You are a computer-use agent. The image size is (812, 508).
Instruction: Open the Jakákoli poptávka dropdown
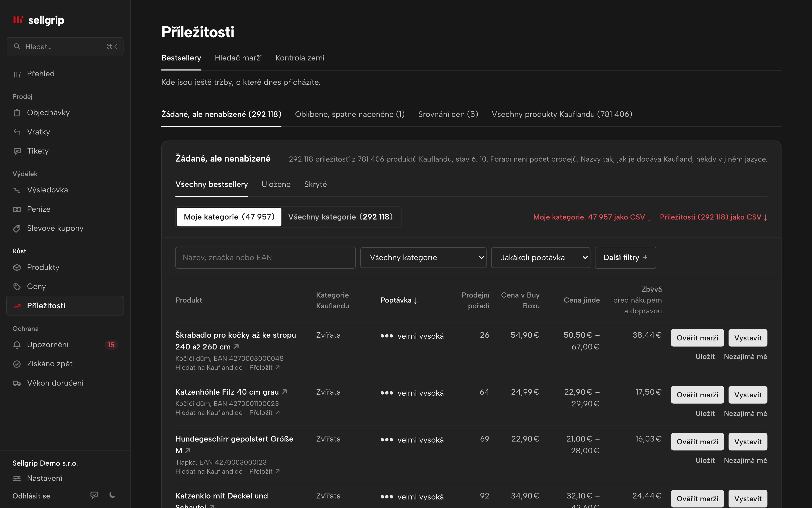point(541,257)
